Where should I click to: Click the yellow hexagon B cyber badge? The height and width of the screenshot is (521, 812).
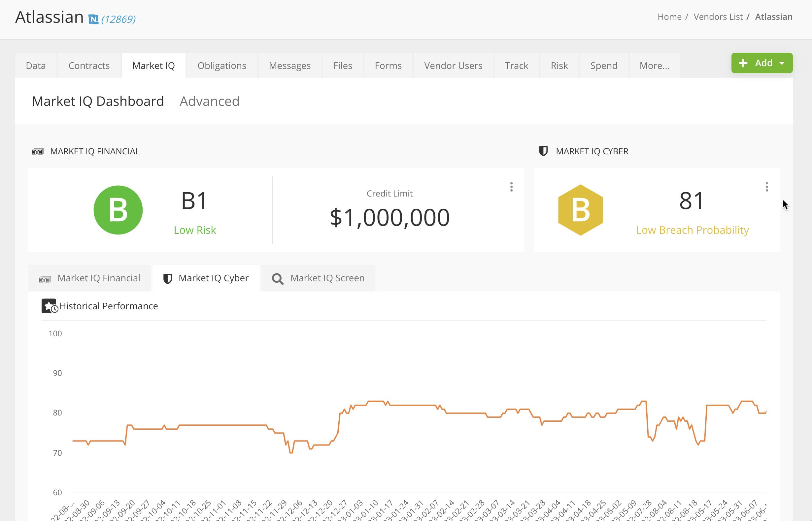pos(580,210)
